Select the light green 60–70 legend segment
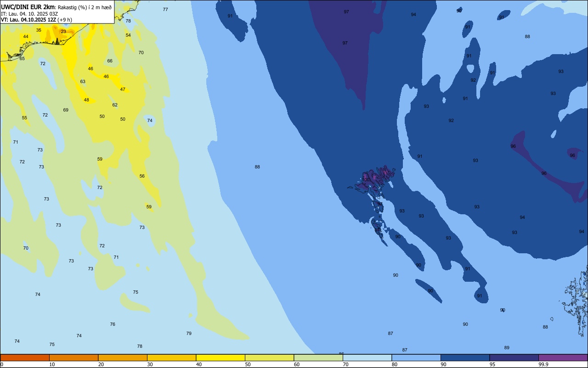The width and height of the screenshot is (588, 368). (x=318, y=357)
